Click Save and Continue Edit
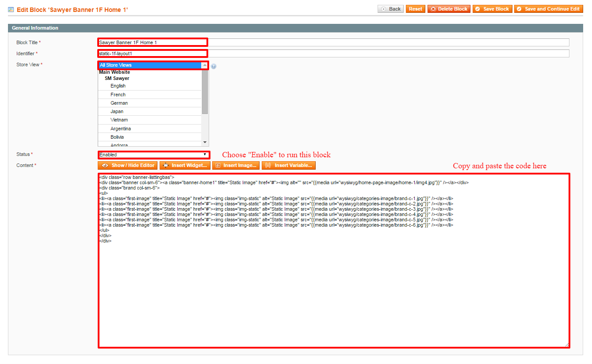Screen dimensions: 592x364 click(x=548, y=9)
